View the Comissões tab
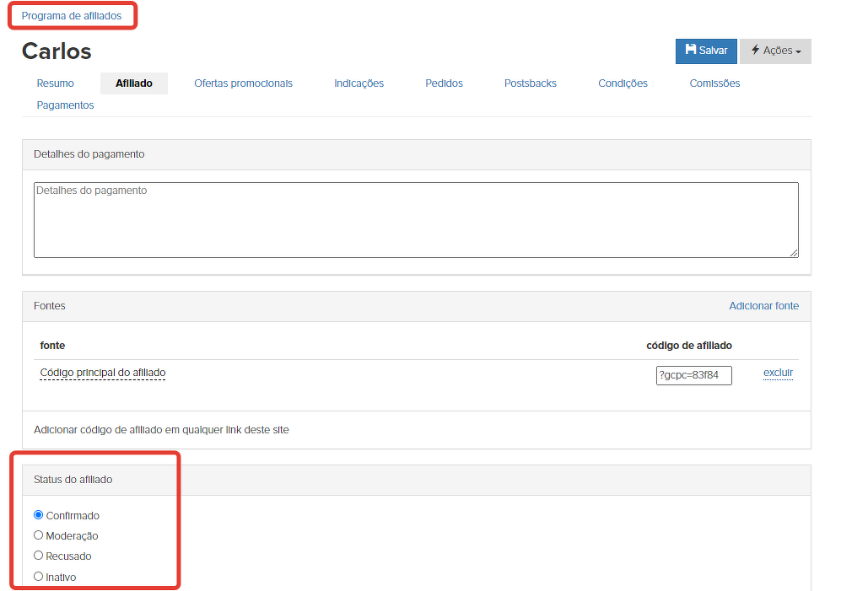Image resolution: width=868 pixels, height=591 pixels. 714,83
